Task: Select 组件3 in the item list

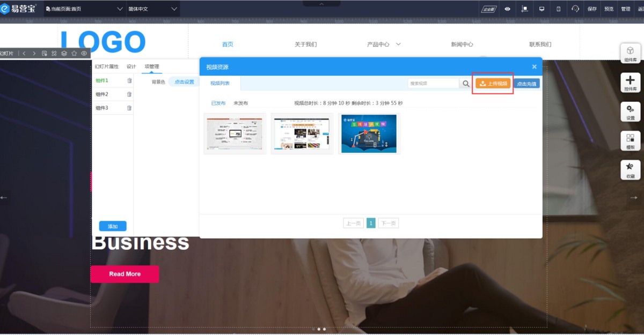Action: click(x=102, y=108)
